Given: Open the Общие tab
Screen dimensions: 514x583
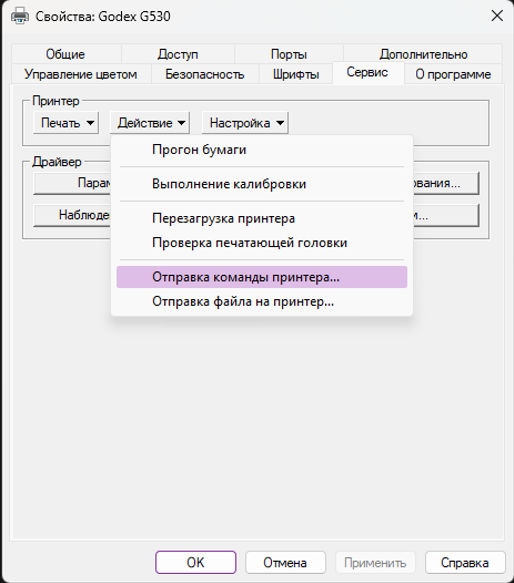Looking at the screenshot, I should 65,54.
